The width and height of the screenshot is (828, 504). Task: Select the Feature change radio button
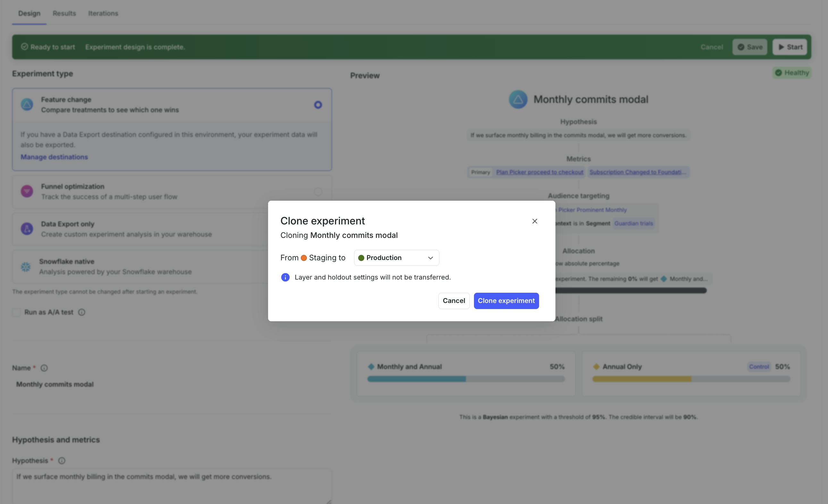[318, 105]
